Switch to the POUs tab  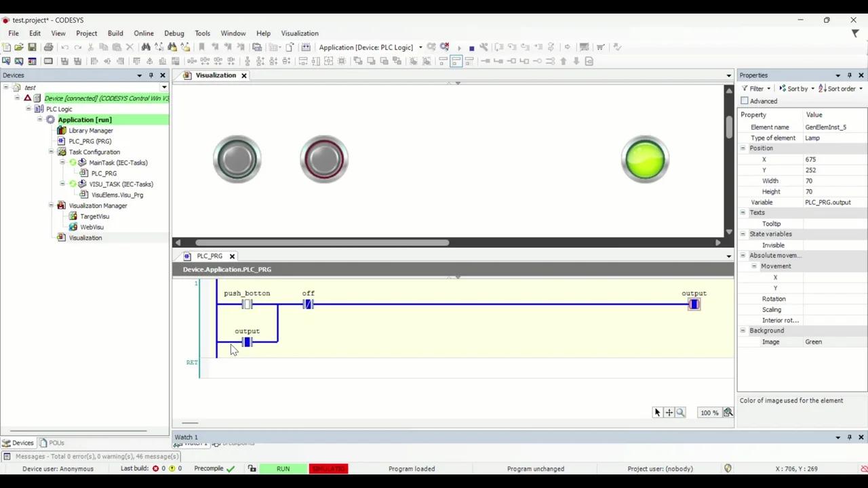click(56, 443)
